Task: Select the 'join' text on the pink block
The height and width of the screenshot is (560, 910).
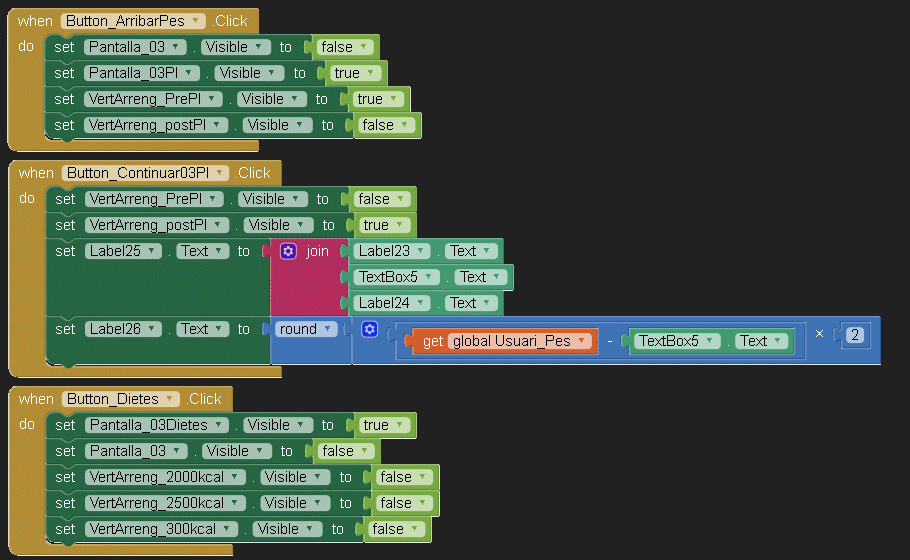Action: [317, 251]
